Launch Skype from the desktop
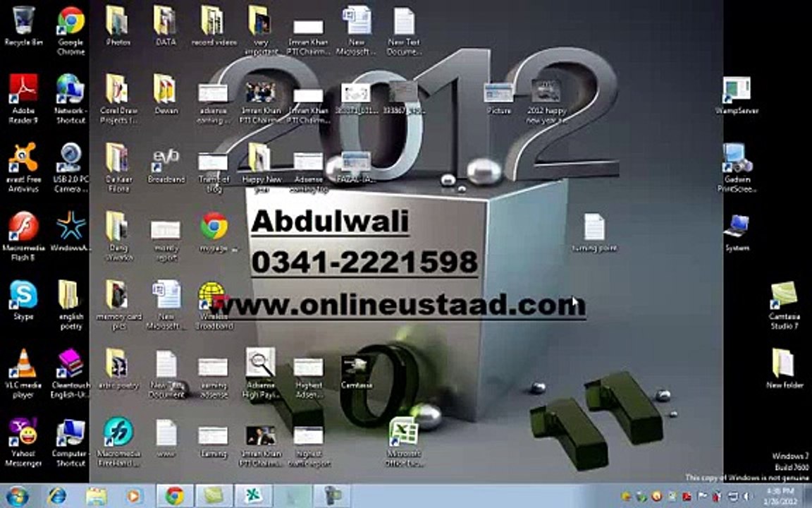812x508 pixels. 23,300
